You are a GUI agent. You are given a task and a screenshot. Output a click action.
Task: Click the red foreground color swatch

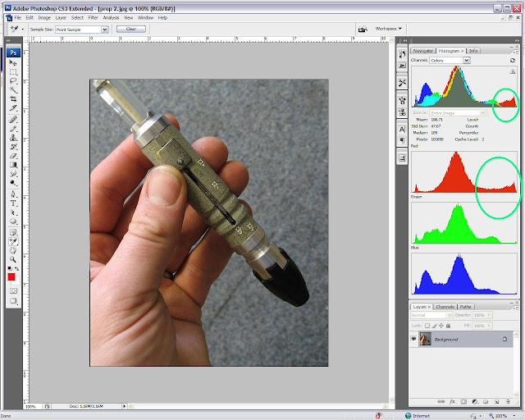(x=11, y=277)
